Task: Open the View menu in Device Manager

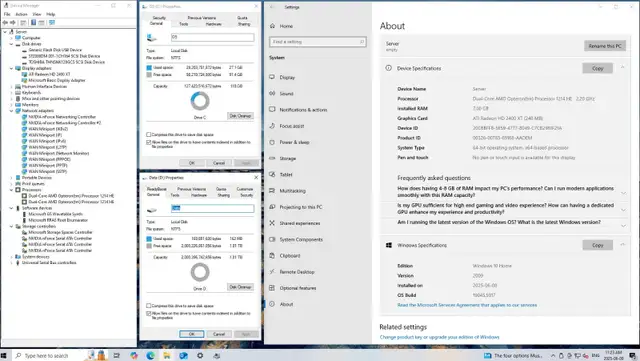Action: tap(37, 14)
